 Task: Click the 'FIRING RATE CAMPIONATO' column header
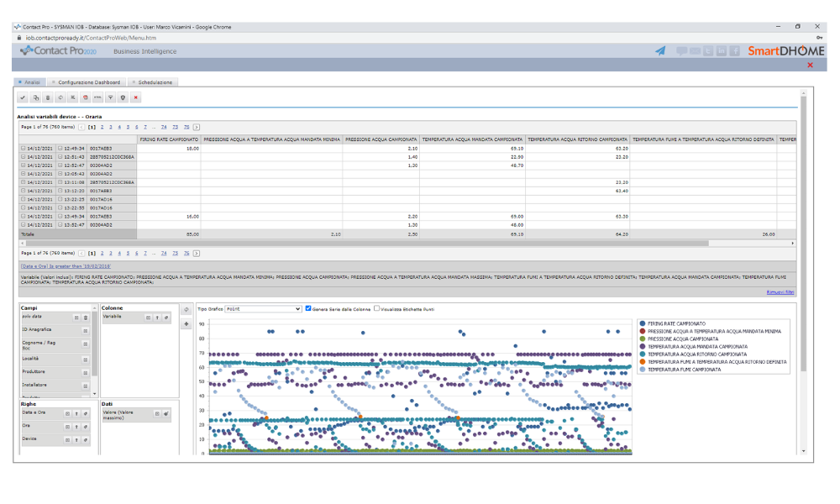[x=169, y=139]
